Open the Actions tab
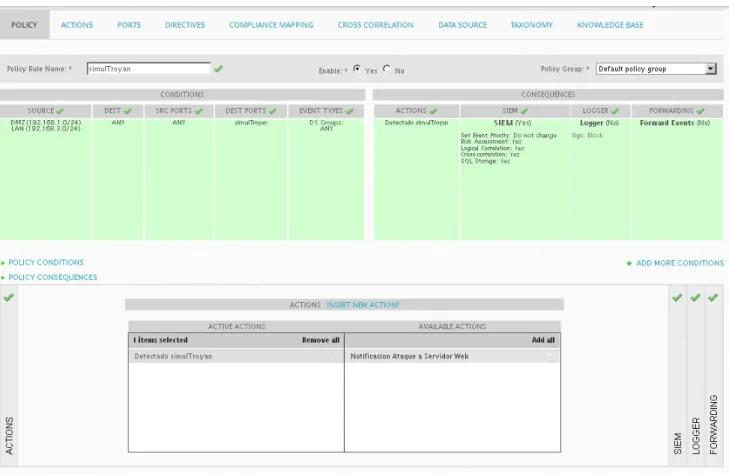 pyautogui.click(x=77, y=25)
